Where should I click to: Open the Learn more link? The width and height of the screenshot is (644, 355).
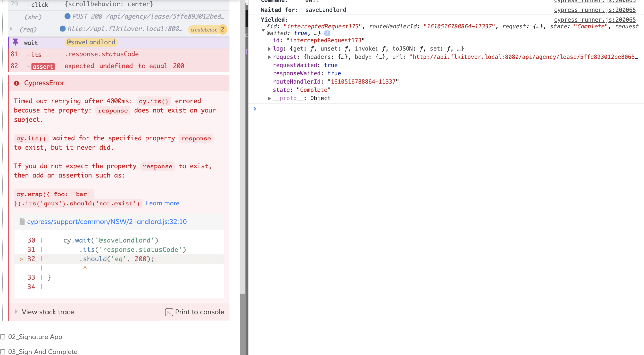(163, 203)
